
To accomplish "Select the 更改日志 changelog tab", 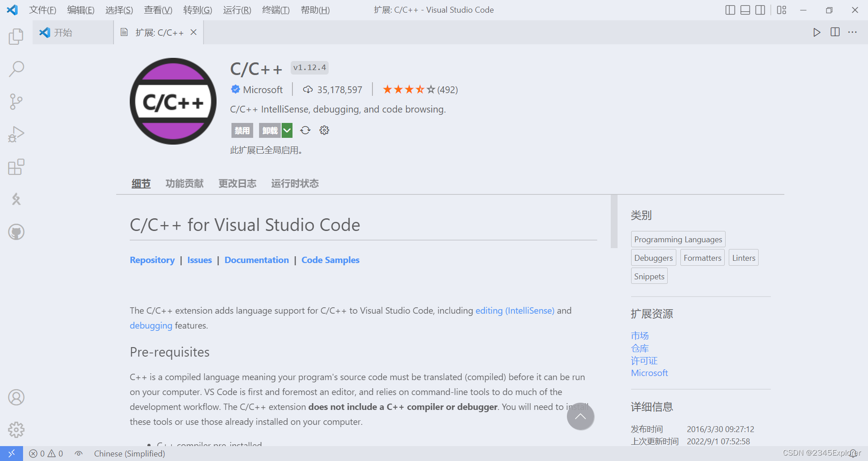I will [x=237, y=183].
